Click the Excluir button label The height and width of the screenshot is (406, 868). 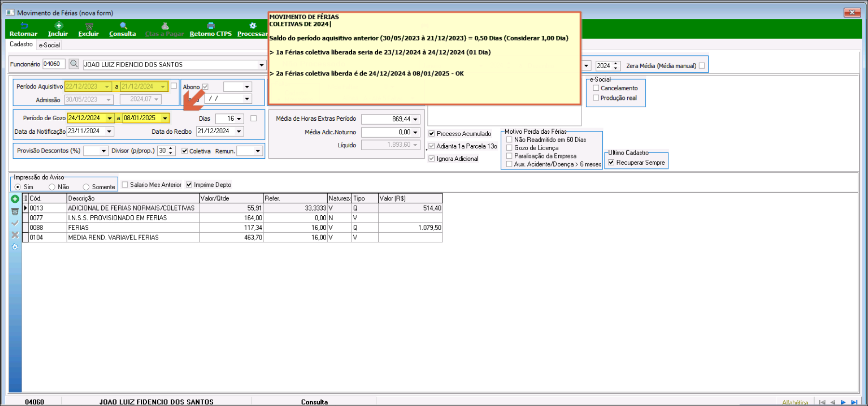click(89, 34)
